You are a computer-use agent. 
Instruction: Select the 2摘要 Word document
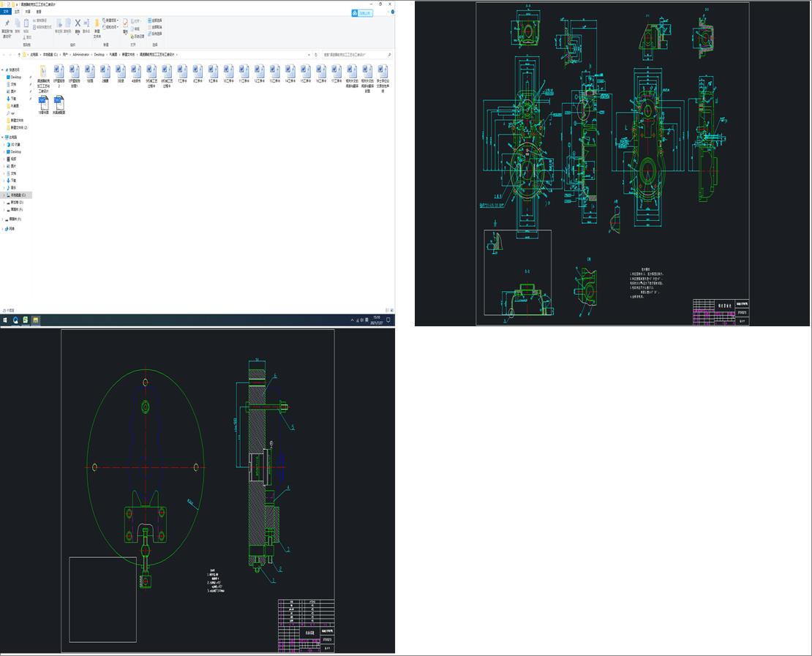pyautogui.click(x=105, y=74)
